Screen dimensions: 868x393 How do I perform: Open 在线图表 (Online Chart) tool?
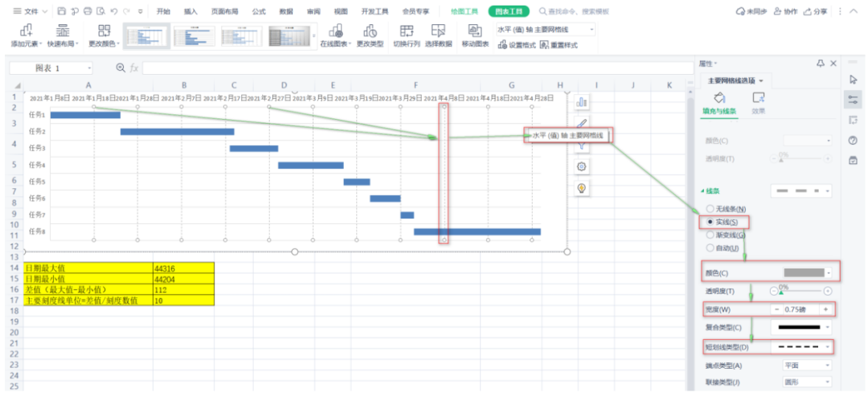(x=335, y=36)
